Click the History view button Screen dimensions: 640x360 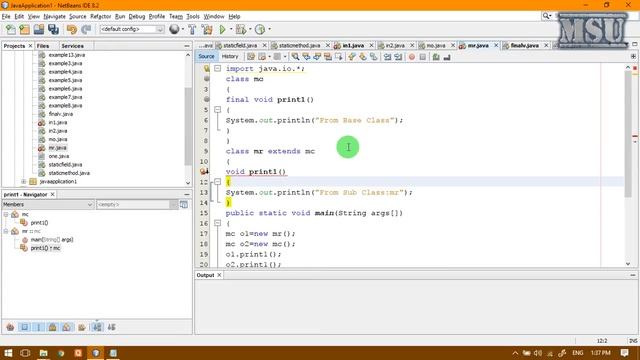point(230,57)
